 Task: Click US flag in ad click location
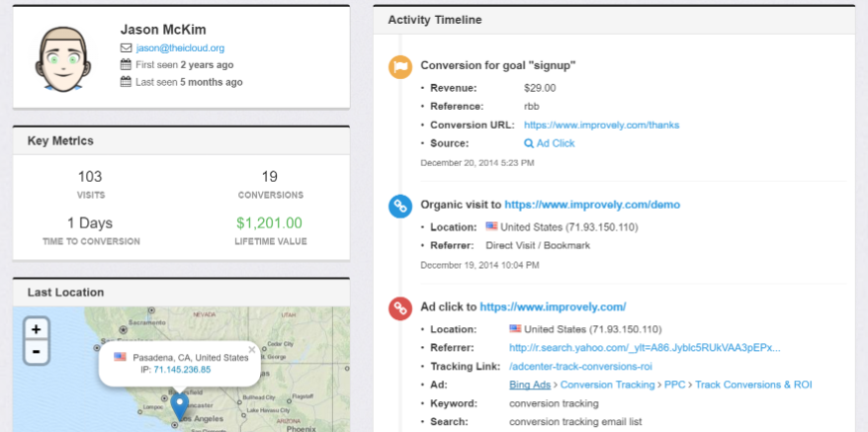[x=515, y=328]
